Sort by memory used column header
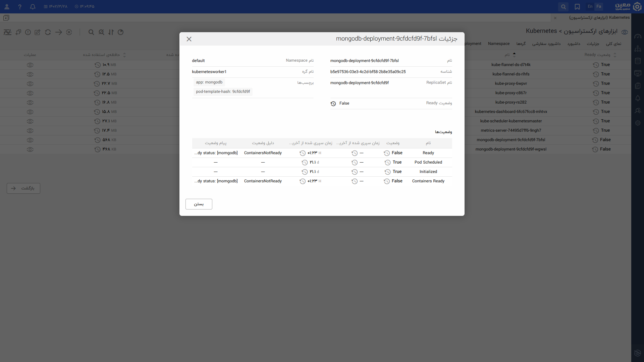 (104, 55)
